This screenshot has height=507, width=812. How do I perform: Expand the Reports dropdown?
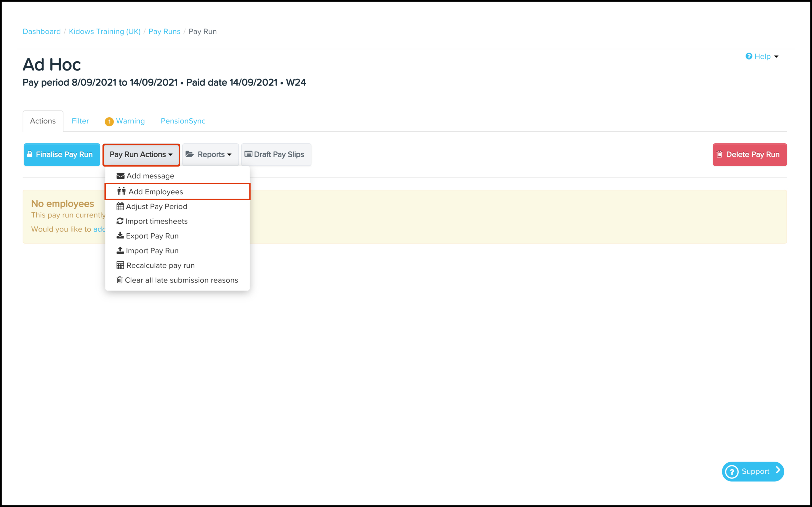210,155
